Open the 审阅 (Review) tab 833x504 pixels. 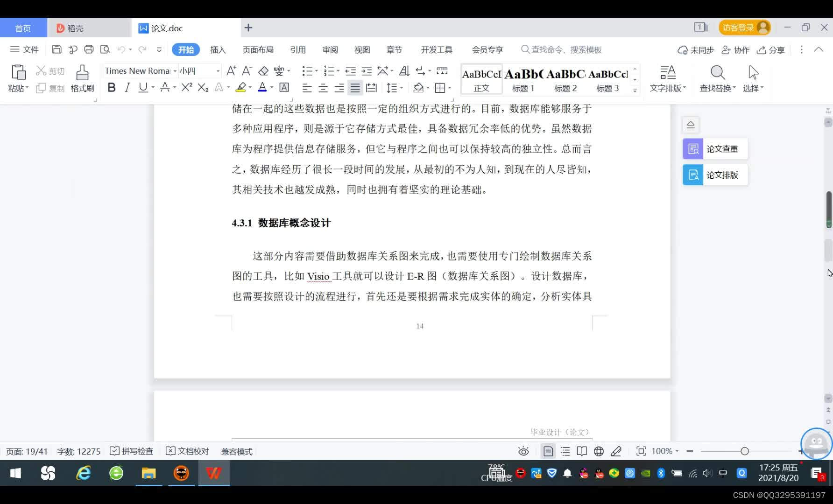click(x=330, y=50)
